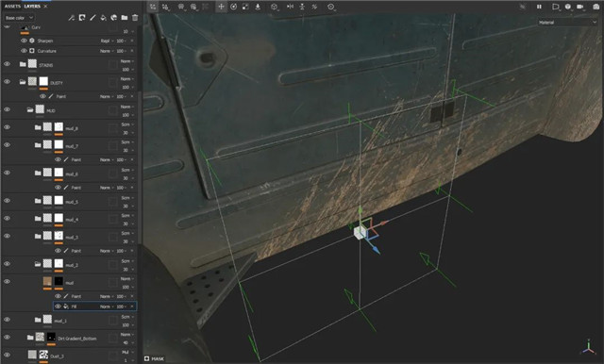This screenshot has height=364, width=604.
Task: Collapse the MUD folder
Action: pyautogui.click(x=30, y=110)
